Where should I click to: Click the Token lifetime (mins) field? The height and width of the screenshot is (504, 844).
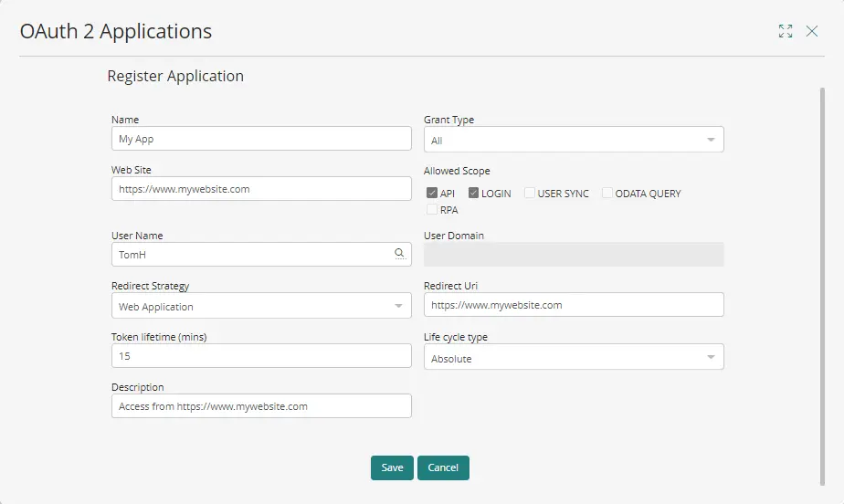261,356
